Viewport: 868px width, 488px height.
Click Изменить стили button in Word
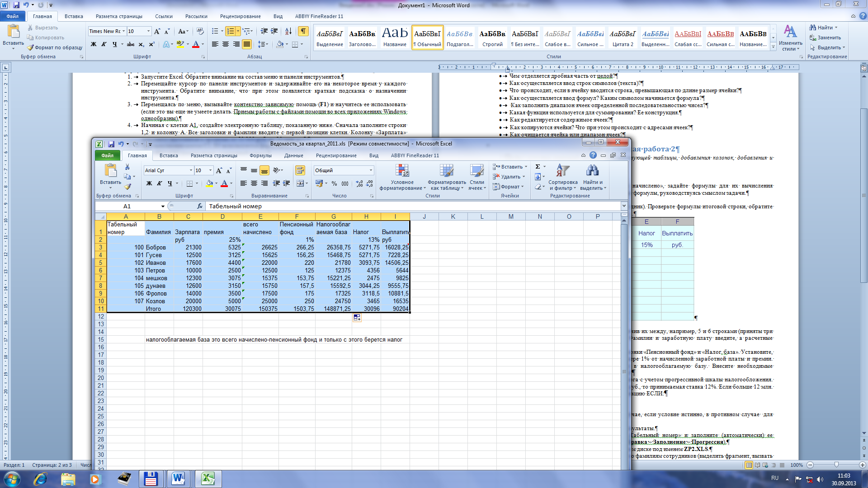tap(790, 38)
